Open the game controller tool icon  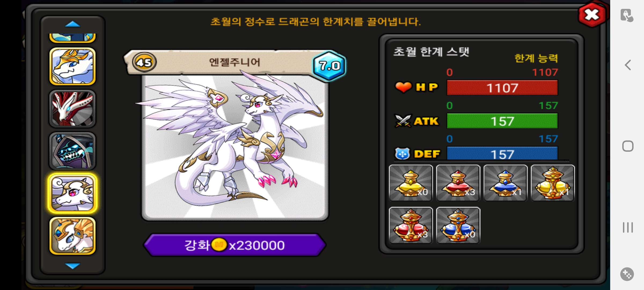pyautogui.click(x=627, y=274)
